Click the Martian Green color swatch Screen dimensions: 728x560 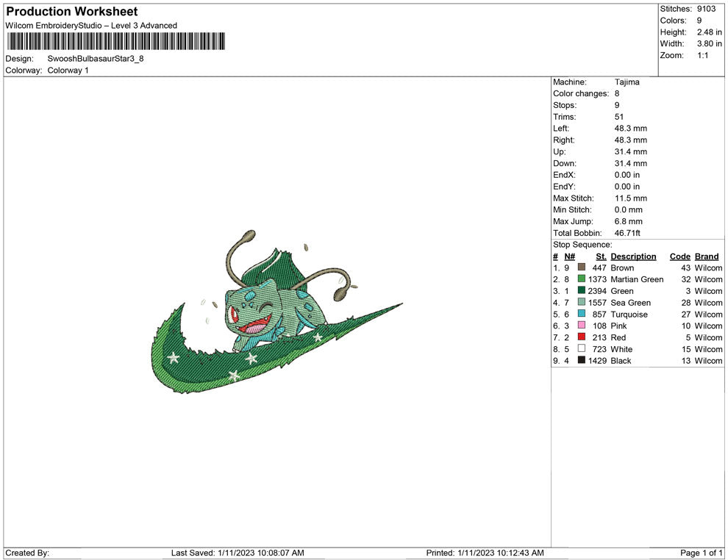pos(581,279)
